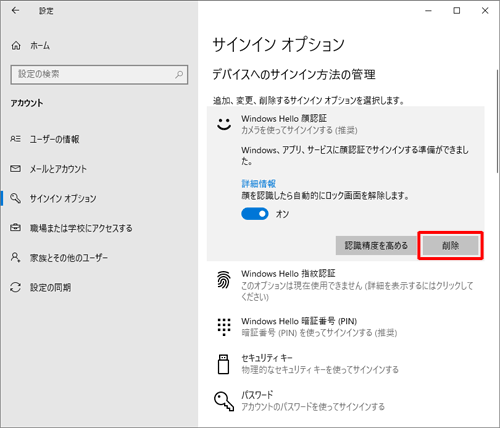Click the vertical scrollbar on right edge
Viewport: 500px width, 428px height.
click(x=498, y=121)
